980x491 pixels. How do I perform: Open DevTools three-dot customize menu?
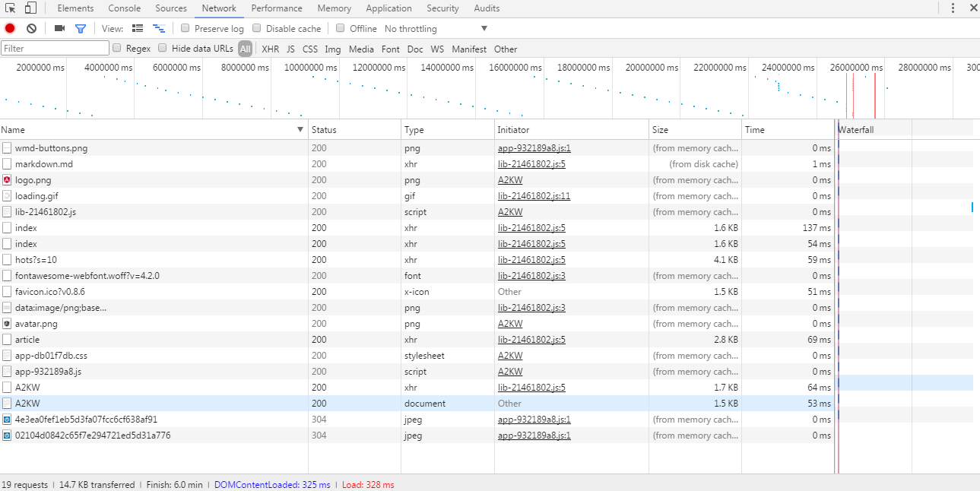[953, 8]
